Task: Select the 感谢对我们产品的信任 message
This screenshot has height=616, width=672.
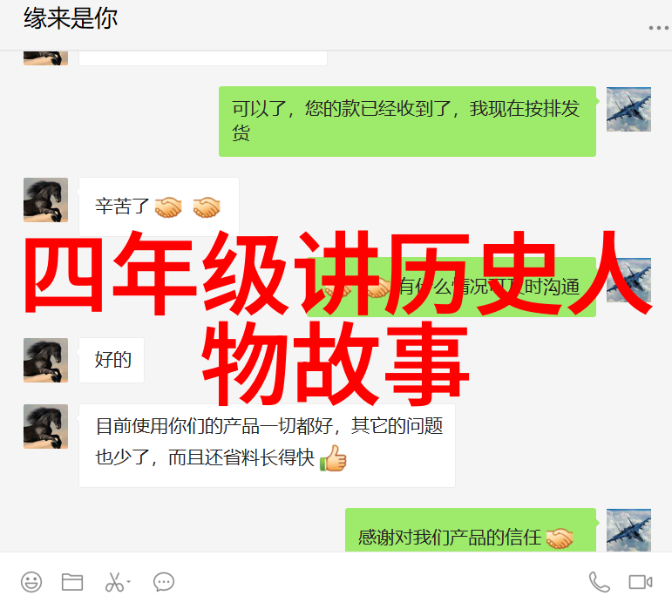Action: [x=471, y=531]
